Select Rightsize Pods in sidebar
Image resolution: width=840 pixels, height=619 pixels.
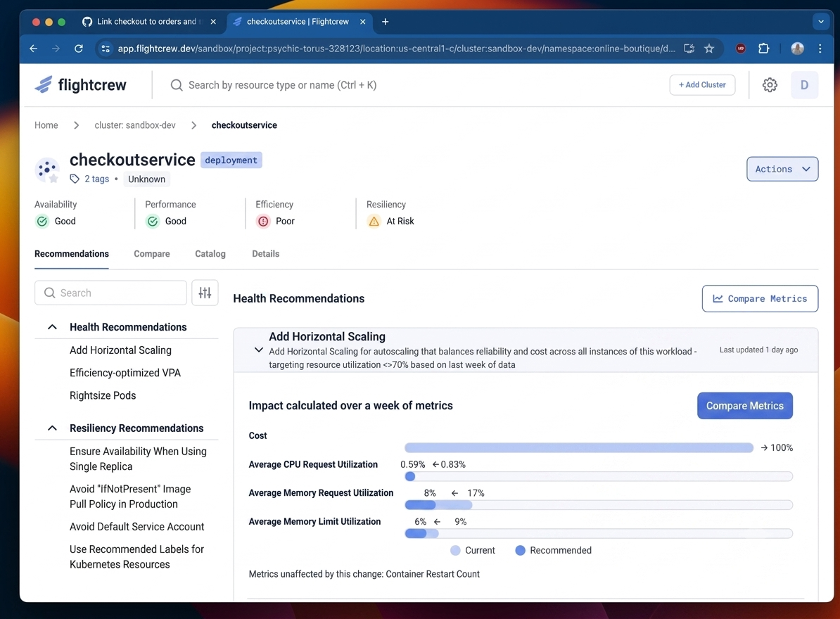(103, 396)
